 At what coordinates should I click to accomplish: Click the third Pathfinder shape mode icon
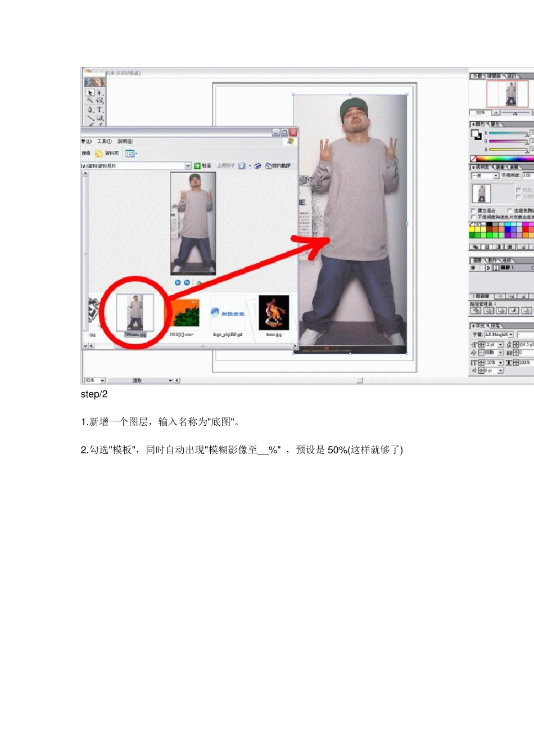501,310
